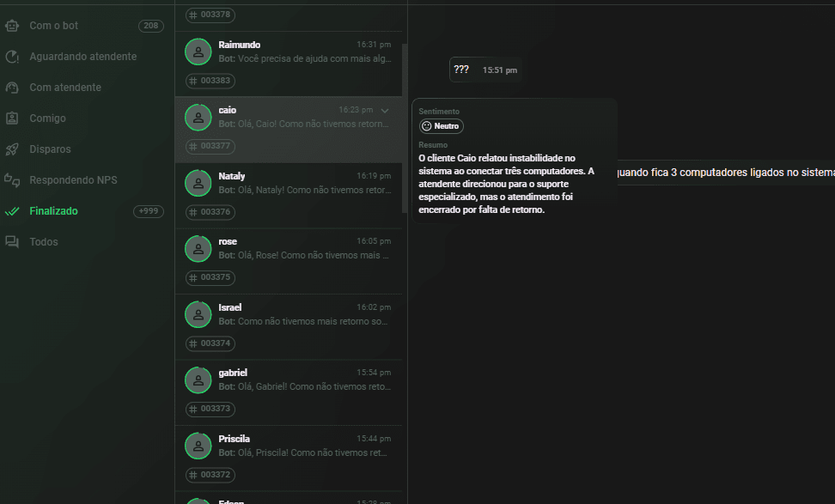This screenshot has height=504, width=835.
Task: Select the 208 counter badge
Action: click(x=150, y=26)
